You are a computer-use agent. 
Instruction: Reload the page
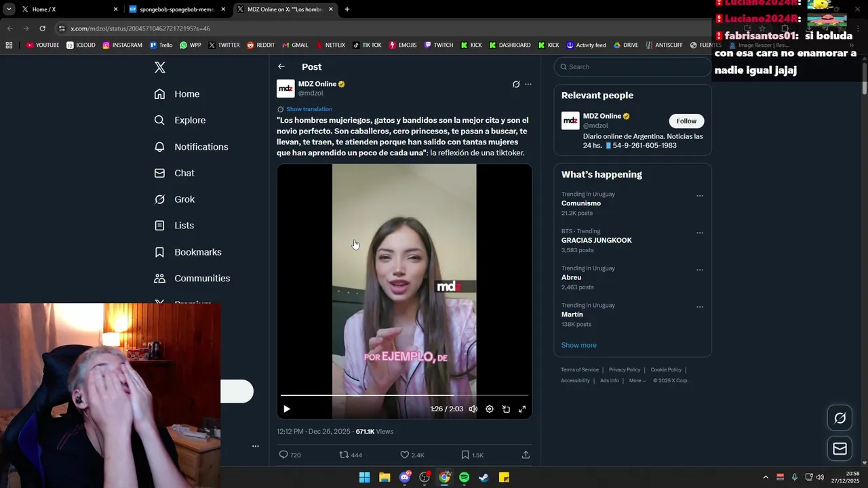(42, 28)
